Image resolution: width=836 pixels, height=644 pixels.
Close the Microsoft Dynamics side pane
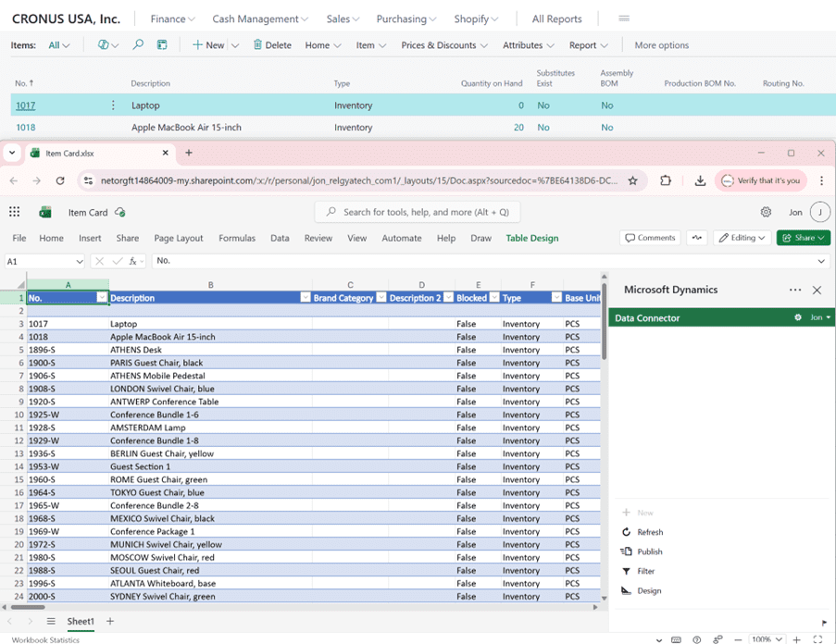point(817,290)
